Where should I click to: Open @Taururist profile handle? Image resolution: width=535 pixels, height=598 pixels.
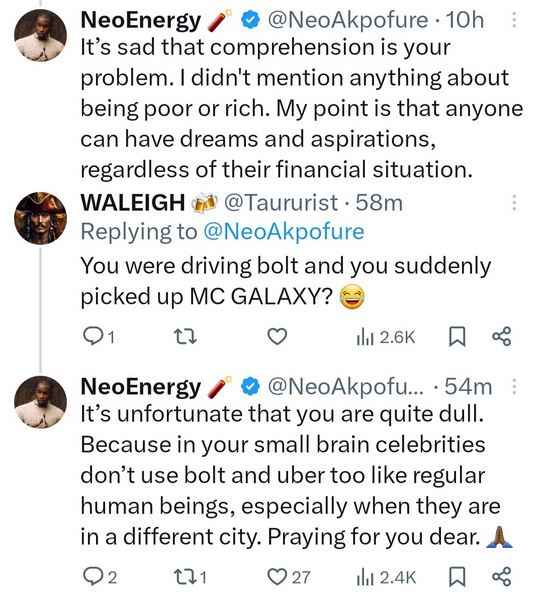(281, 202)
